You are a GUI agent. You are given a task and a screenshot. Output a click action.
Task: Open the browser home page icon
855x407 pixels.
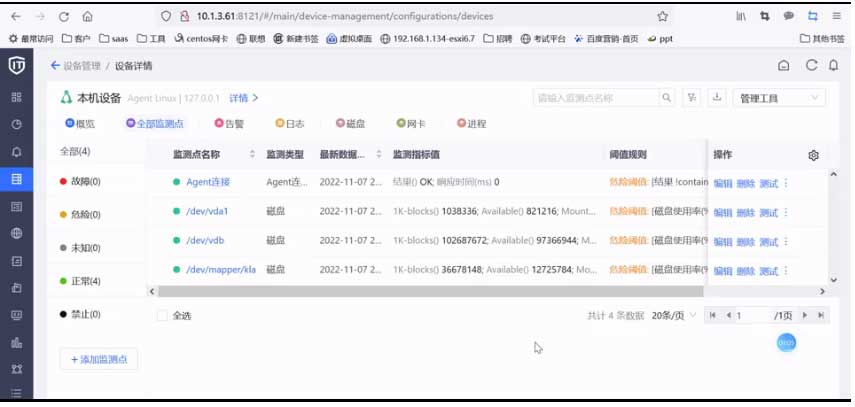click(x=87, y=17)
